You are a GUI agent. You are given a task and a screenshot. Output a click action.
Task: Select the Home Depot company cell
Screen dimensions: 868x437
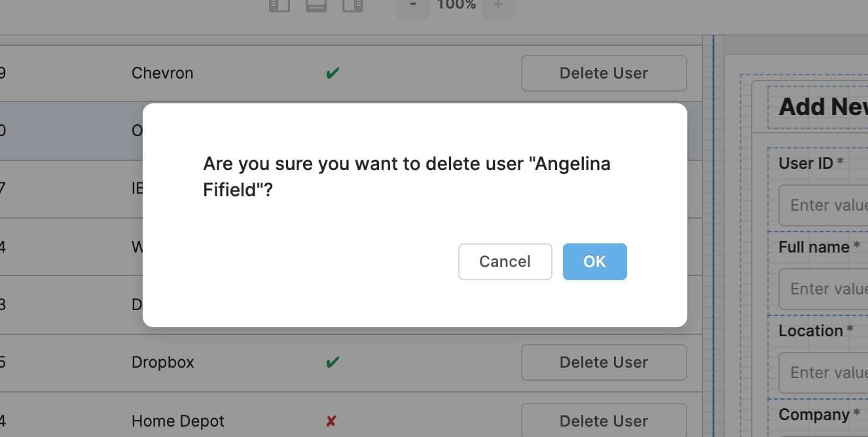point(178,421)
